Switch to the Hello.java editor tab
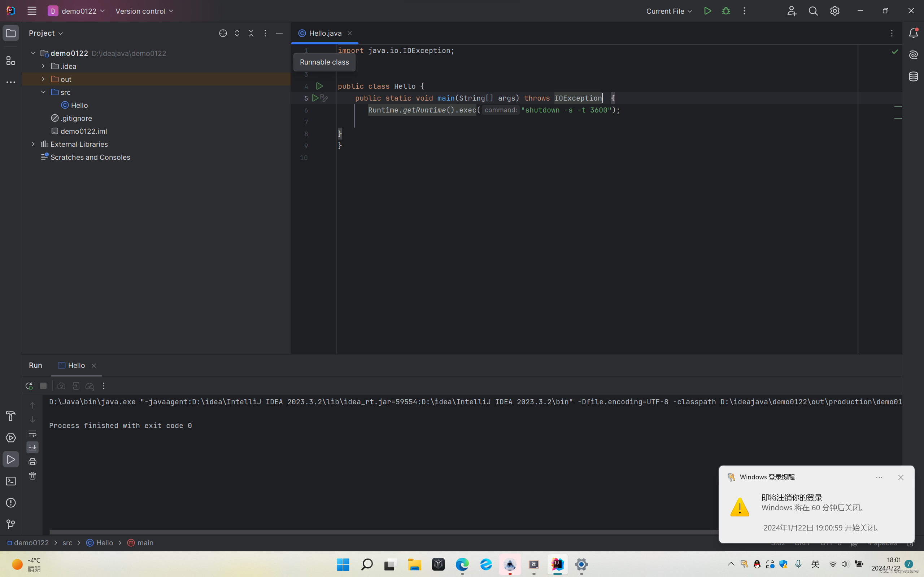Image resolution: width=924 pixels, height=577 pixels. [325, 33]
